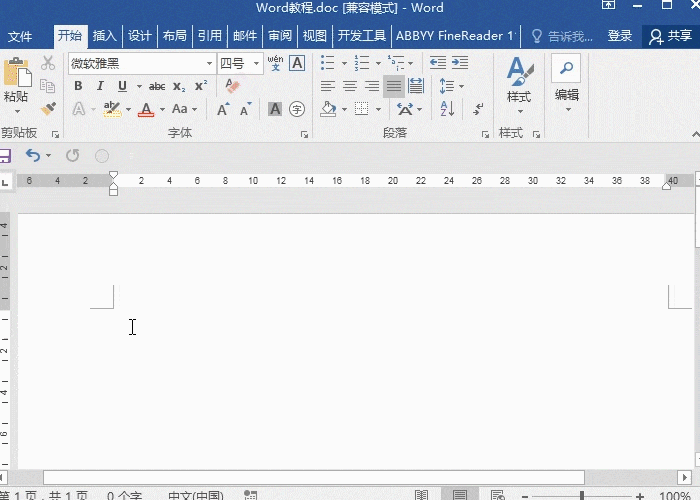Click the Redo repeat icon
The width and height of the screenshot is (700, 500).
click(x=72, y=155)
